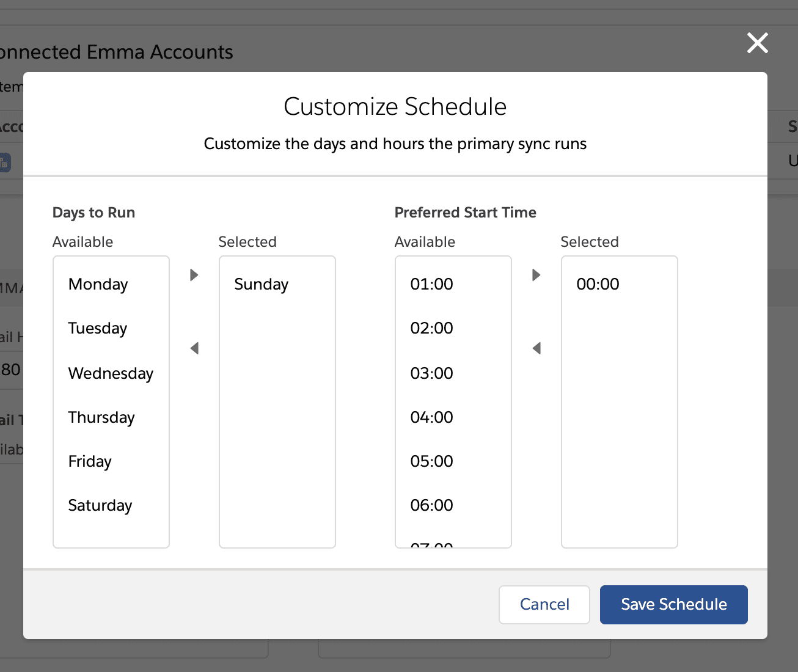Select Tuesday in Available days
The image size is (798, 672).
111,328
